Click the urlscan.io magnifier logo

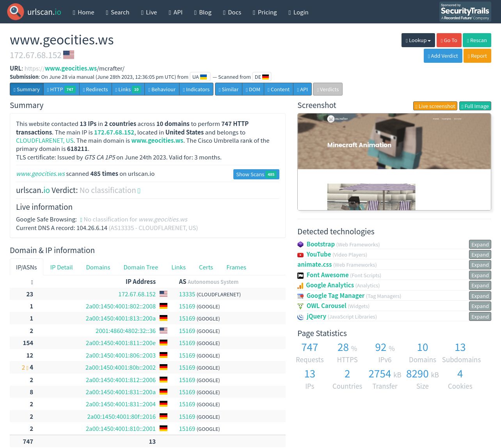click(x=16, y=12)
